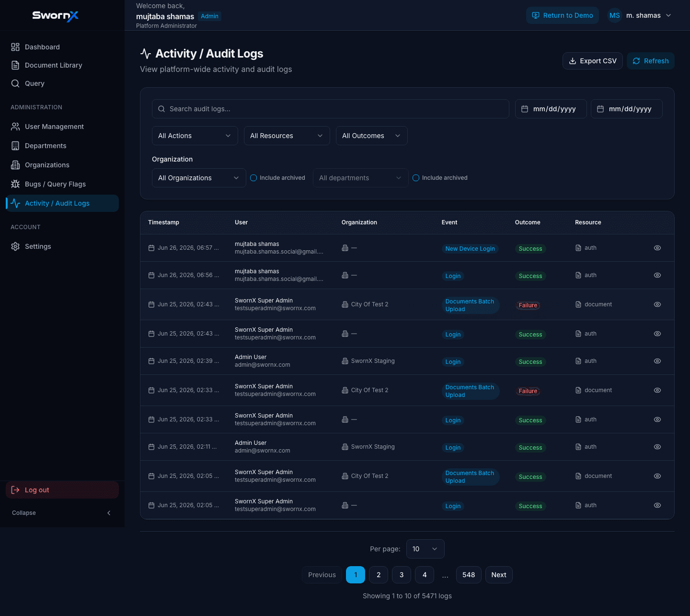This screenshot has width=690, height=616.
Task: Click the MS avatar circle
Action: tap(615, 15)
